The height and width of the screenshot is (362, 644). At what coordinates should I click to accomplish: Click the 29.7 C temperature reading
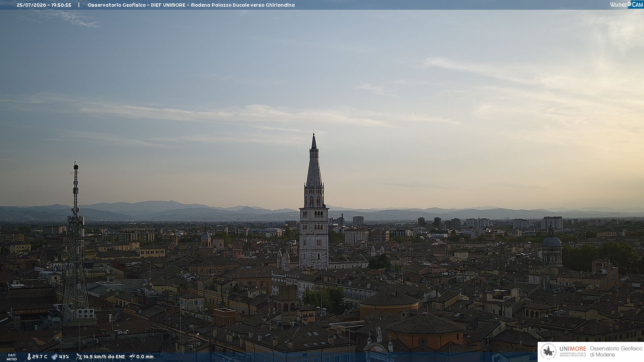(40, 357)
